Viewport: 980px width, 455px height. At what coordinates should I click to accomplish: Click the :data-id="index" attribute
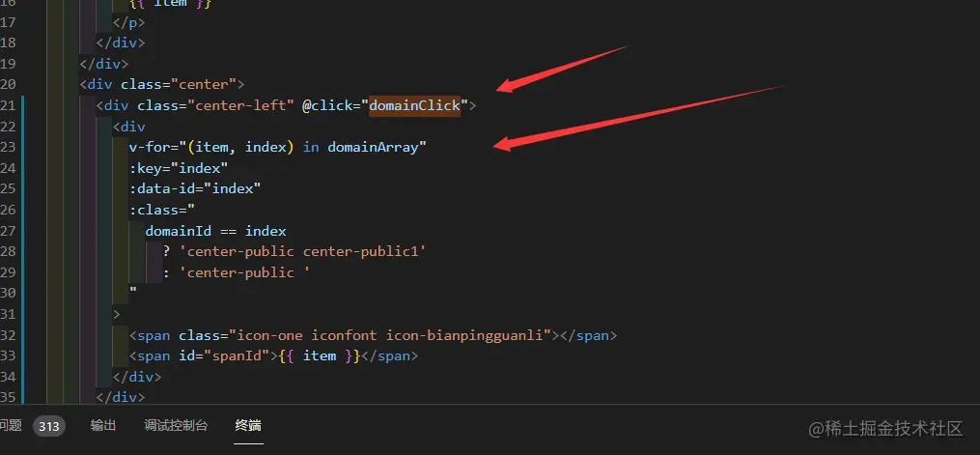pos(195,188)
